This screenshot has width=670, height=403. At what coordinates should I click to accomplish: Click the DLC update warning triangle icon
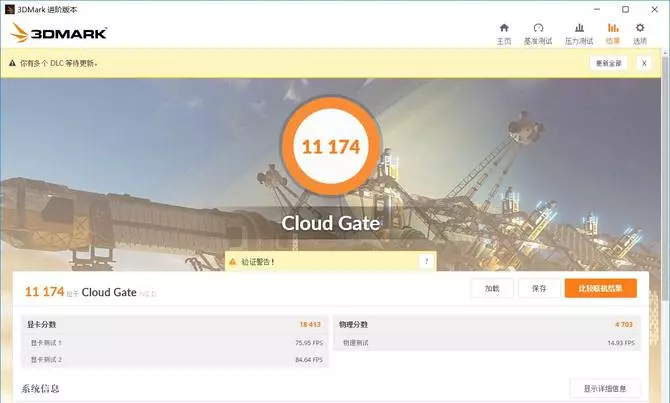tap(12, 63)
